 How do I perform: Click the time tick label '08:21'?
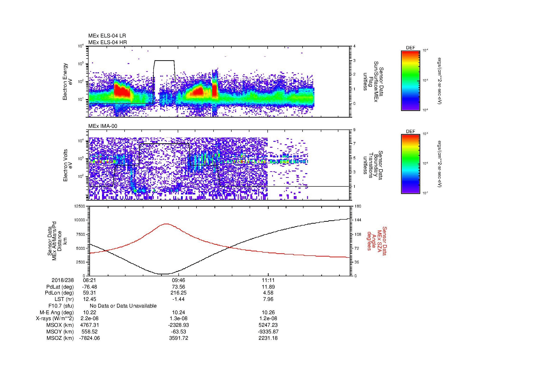[x=89, y=280]
